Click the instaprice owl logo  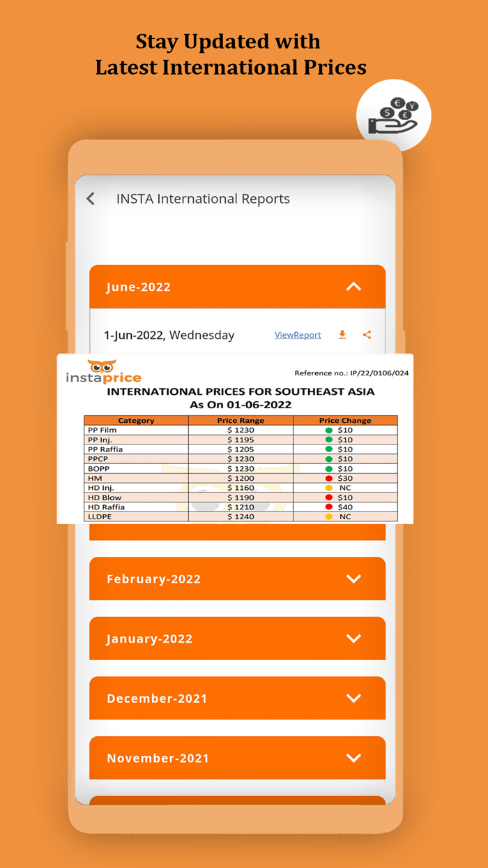coord(103,372)
